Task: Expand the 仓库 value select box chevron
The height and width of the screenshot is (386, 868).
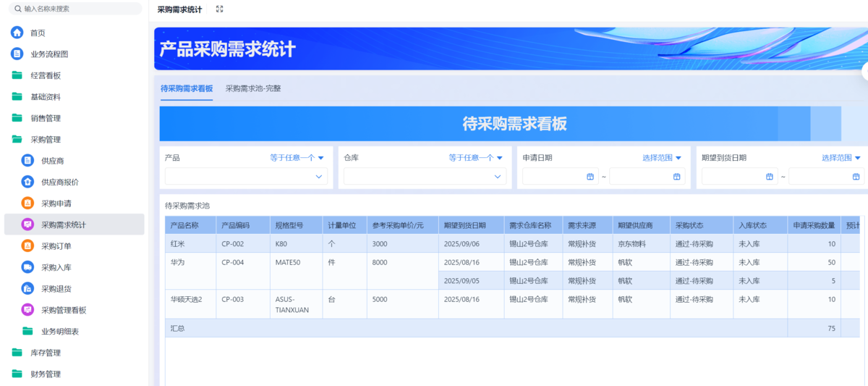Action: (498, 177)
